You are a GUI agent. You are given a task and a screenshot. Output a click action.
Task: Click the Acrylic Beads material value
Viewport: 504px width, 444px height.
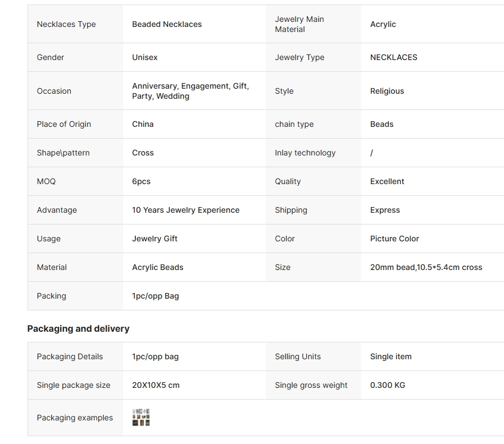pyautogui.click(x=157, y=267)
